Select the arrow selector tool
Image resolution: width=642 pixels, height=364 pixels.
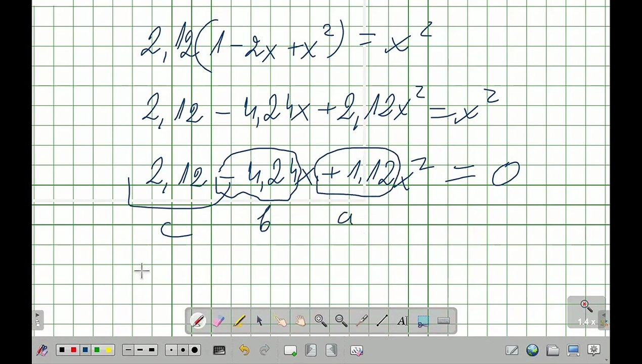260,321
